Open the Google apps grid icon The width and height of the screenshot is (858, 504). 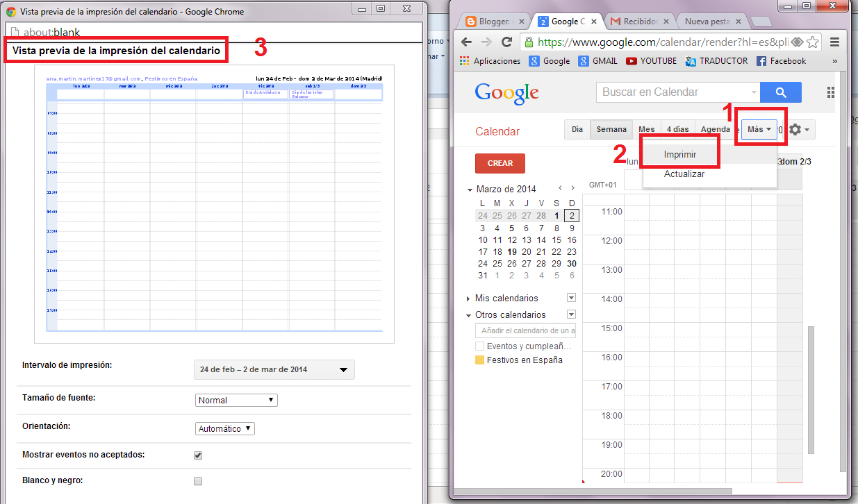[831, 92]
